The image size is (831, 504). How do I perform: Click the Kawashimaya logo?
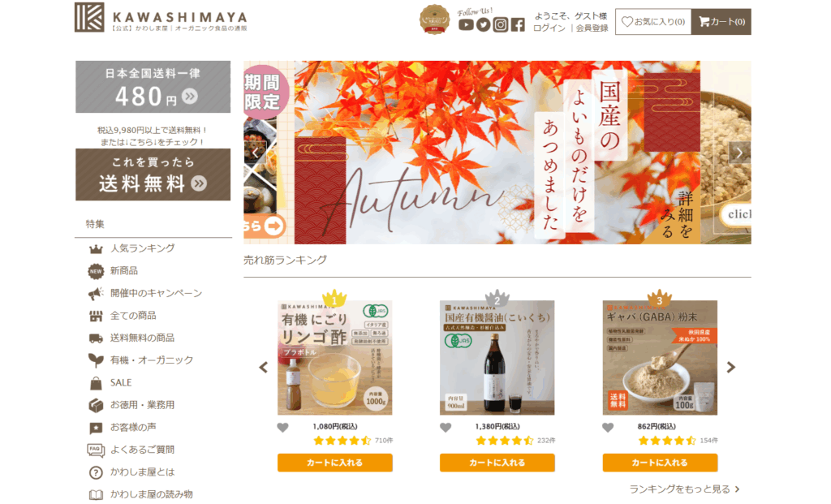coord(161,18)
